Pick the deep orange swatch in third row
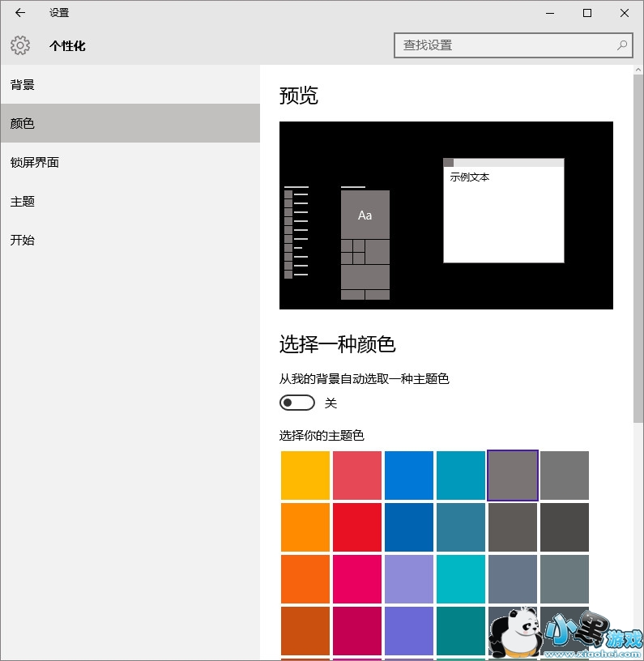The height and width of the screenshot is (661, 644). (x=305, y=579)
